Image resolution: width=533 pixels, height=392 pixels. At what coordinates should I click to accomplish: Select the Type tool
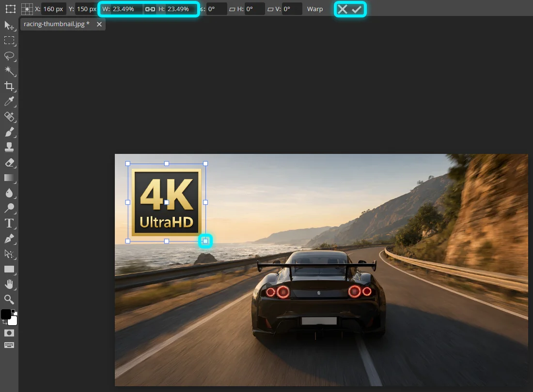click(x=9, y=223)
